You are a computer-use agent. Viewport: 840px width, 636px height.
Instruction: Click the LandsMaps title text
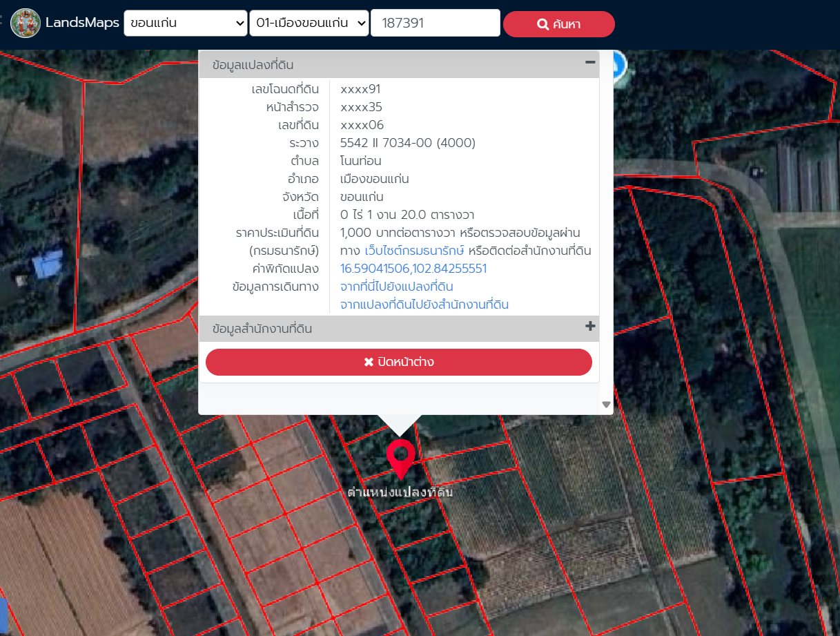click(x=82, y=23)
